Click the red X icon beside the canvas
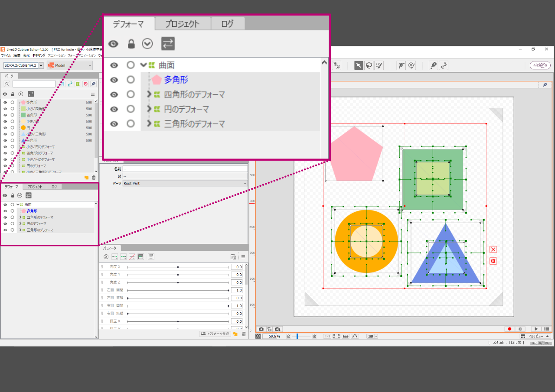555x392 pixels. 493,249
